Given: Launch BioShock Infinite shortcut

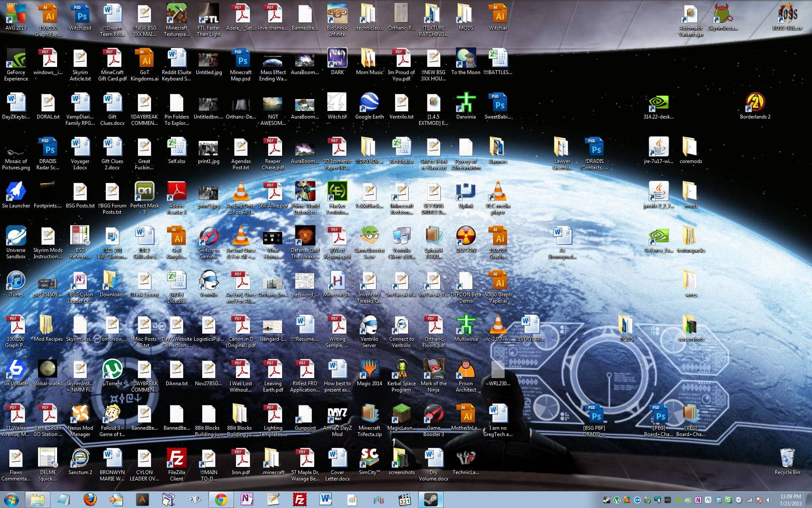Looking at the screenshot, I should pyautogui.click(x=337, y=20).
